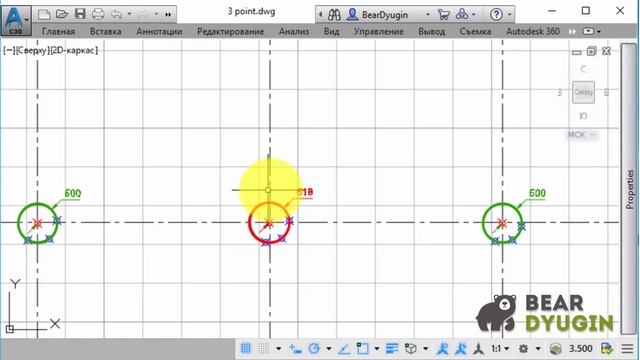This screenshot has width=640, height=360.
Task: Open the 3D object snap dropdown arrow
Action: (x=425, y=349)
